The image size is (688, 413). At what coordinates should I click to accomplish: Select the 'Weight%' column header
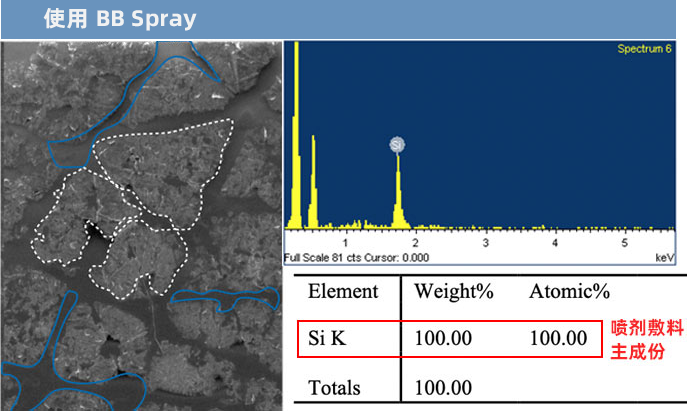[454, 291]
